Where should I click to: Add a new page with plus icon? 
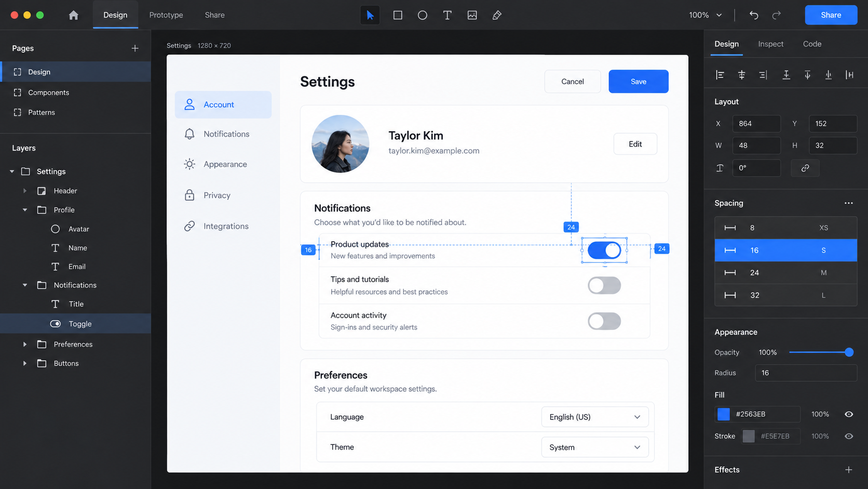135,48
